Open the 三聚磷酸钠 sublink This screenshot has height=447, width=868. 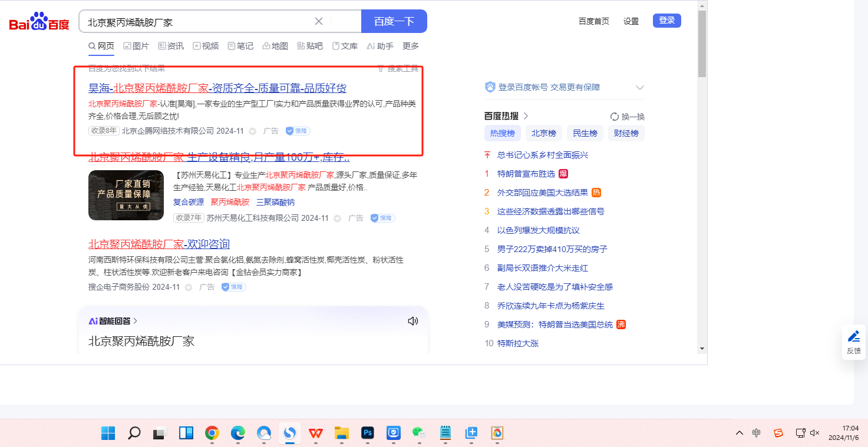tap(275, 202)
